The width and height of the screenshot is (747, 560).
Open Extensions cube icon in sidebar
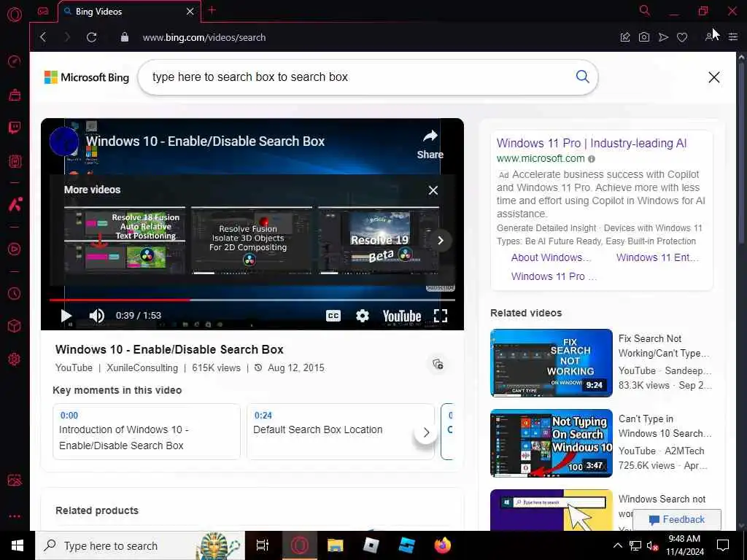(x=15, y=326)
